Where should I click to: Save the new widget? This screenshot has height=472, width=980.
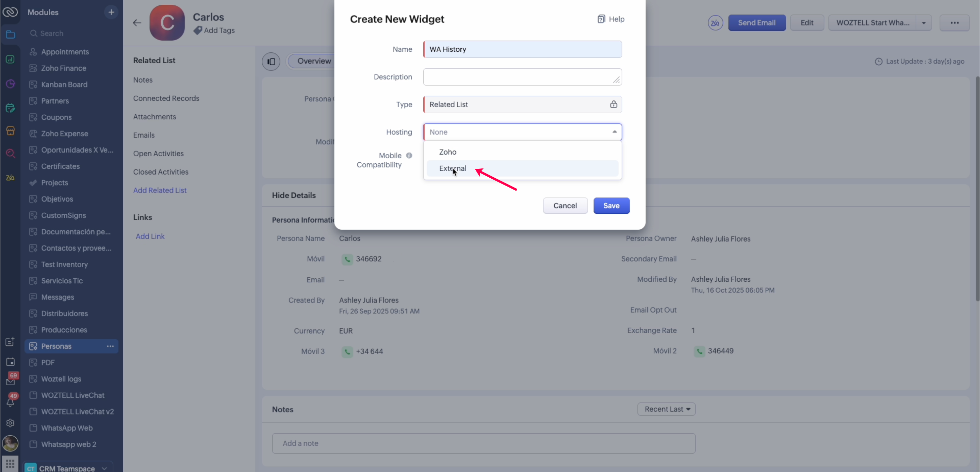click(611, 206)
